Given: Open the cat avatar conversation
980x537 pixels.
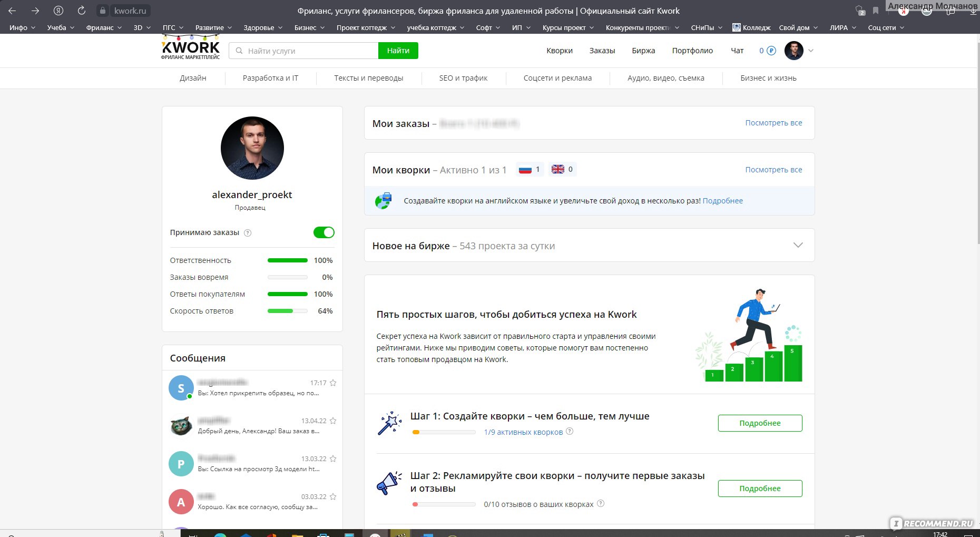Looking at the screenshot, I should coord(181,426).
